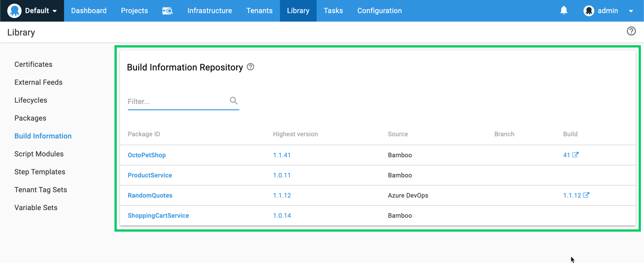Click the help icon next to Build Information Repository
The image size is (644, 263).
click(x=250, y=66)
